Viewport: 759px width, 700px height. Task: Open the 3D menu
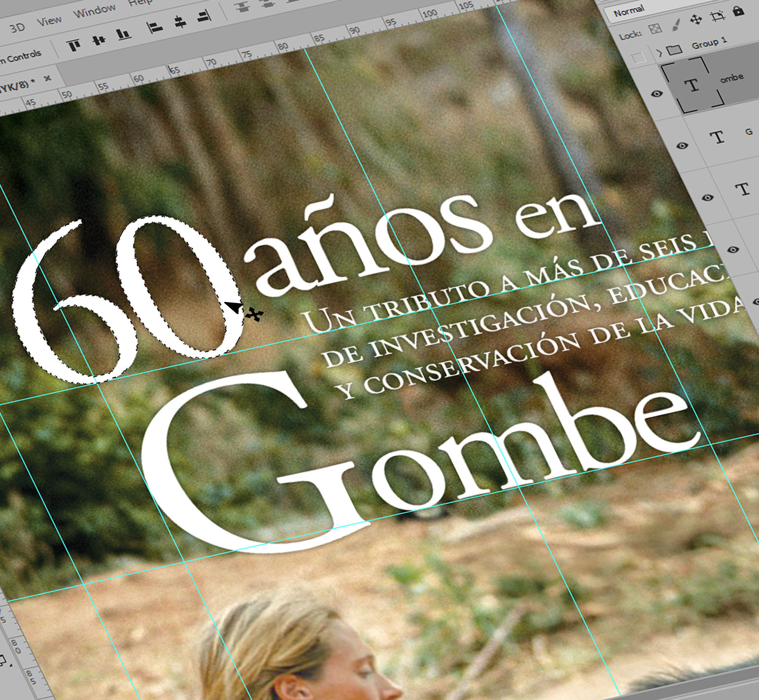[17, 28]
